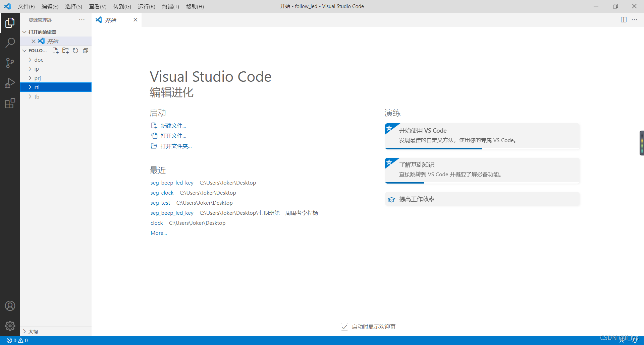Screen dimensions: 644x345
Task: Click the New File icon in explorer header
Action: 55,51
